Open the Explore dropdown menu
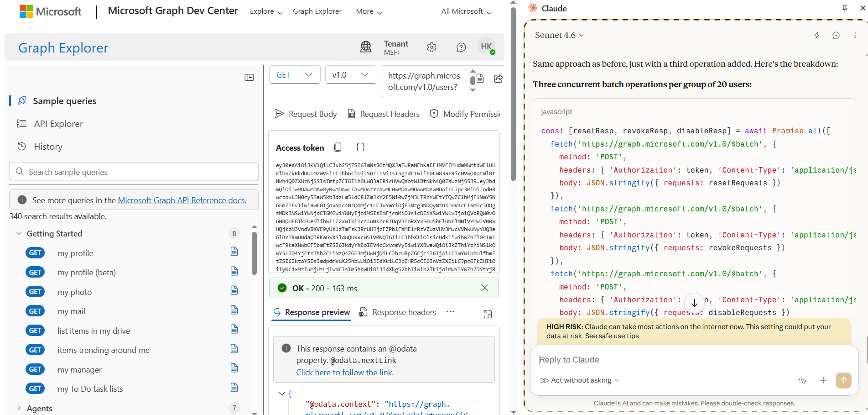Screen dimensions: 868x415 [x=266, y=11]
